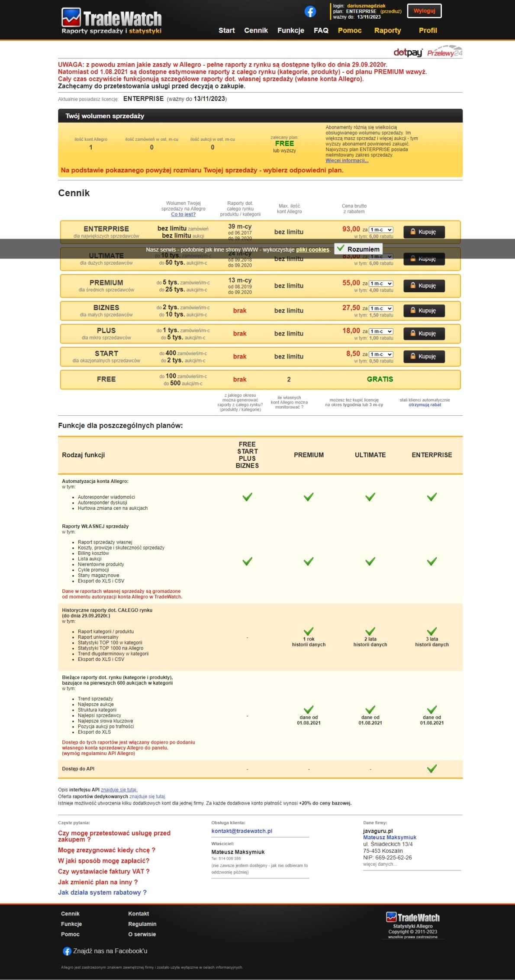Click the przedłuż plan link
The image size is (515, 980).
pyautogui.click(x=391, y=12)
